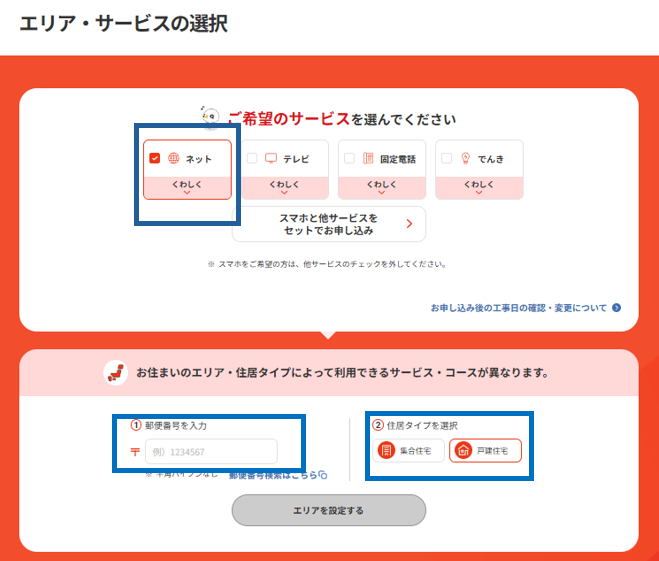Screen dimensions: 659x561
Task: Click the phone icon for 固定電話
Action: pos(368,158)
